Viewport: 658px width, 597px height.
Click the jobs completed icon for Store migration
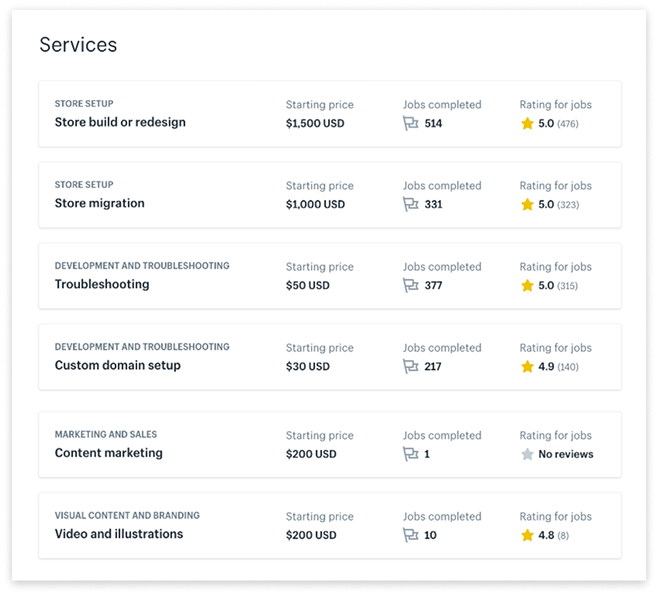(x=410, y=204)
